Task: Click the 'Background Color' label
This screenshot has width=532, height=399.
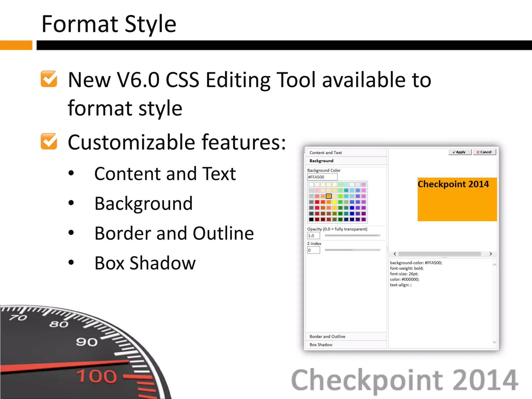Action: pyautogui.click(x=324, y=170)
